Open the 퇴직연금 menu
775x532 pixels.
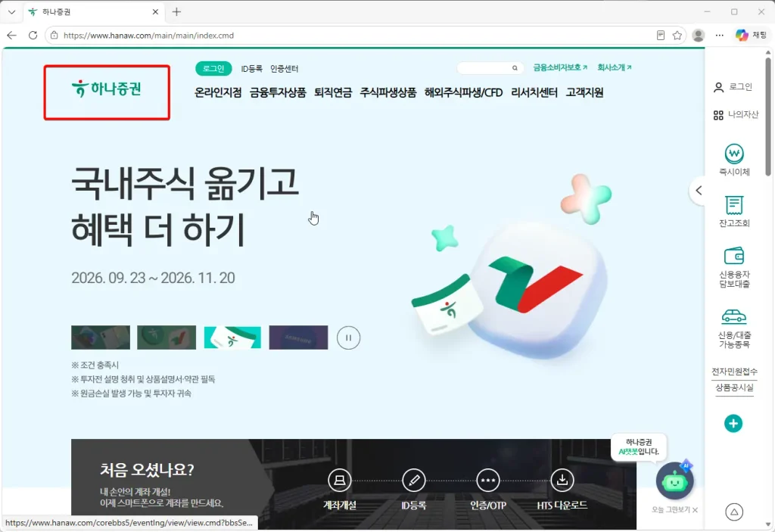click(x=333, y=92)
